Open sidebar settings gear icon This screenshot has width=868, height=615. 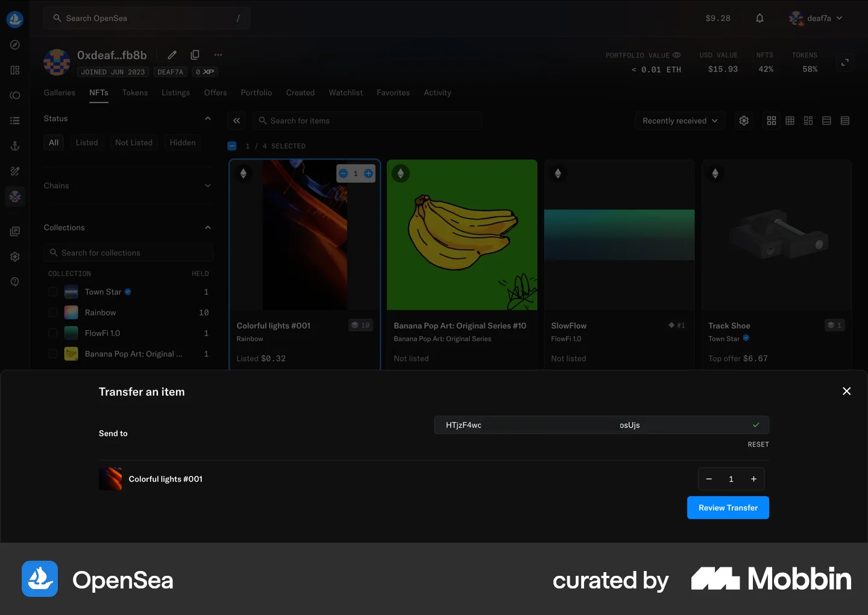15,256
